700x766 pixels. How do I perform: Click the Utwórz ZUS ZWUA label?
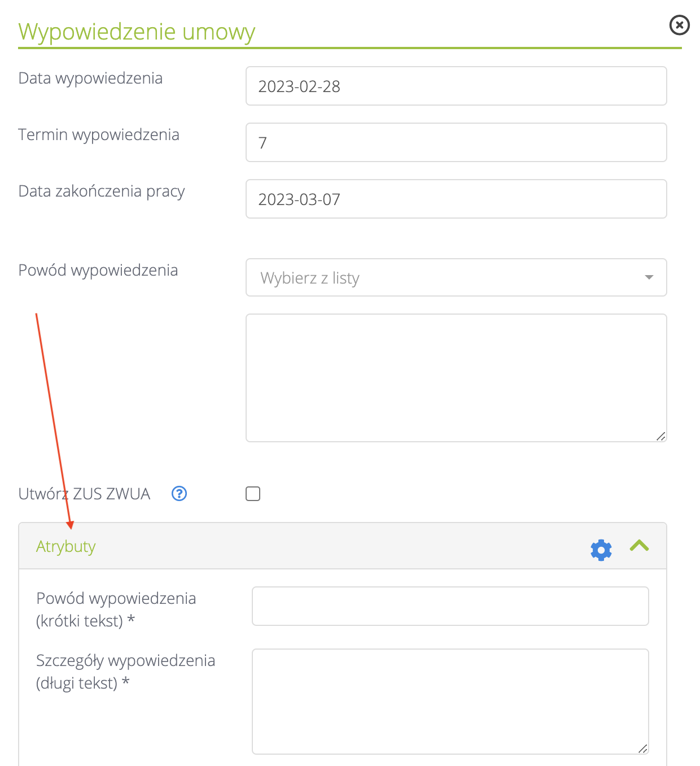click(x=84, y=494)
